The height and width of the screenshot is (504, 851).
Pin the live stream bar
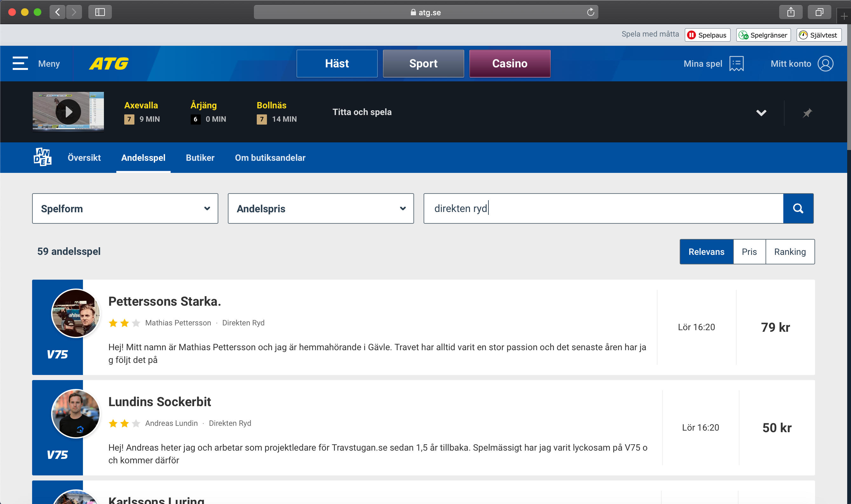pyautogui.click(x=807, y=113)
